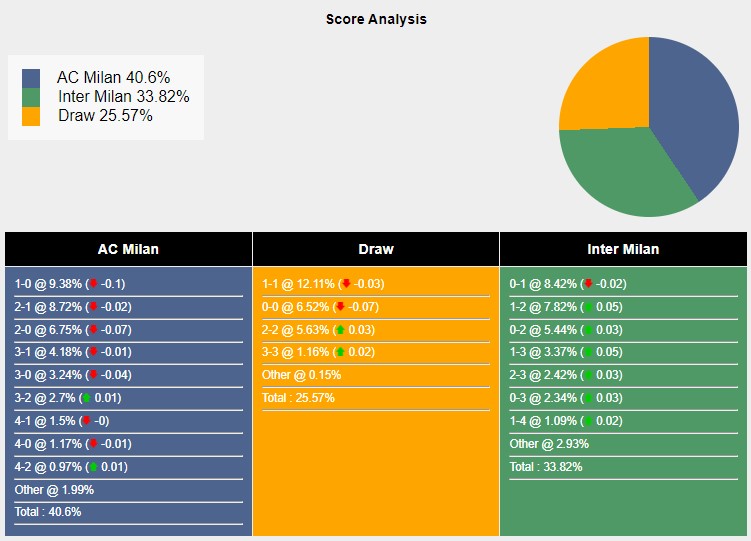The image size is (751, 541).
Task: Click the green up arrow in the 0-2 row
Action: [x=588, y=329]
